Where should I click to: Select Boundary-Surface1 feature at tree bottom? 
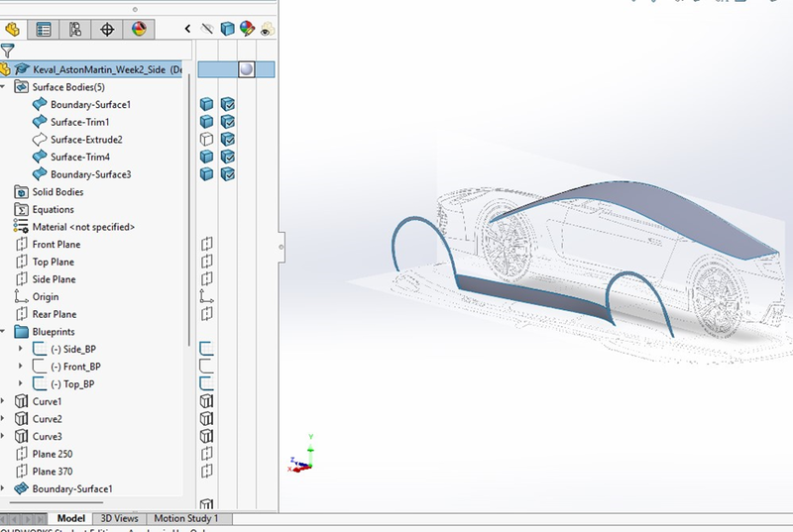coord(72,489)
